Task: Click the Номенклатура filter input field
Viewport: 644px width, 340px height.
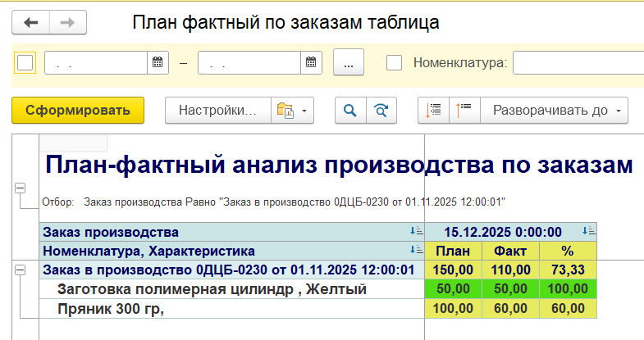Action: tap(578, 62)
